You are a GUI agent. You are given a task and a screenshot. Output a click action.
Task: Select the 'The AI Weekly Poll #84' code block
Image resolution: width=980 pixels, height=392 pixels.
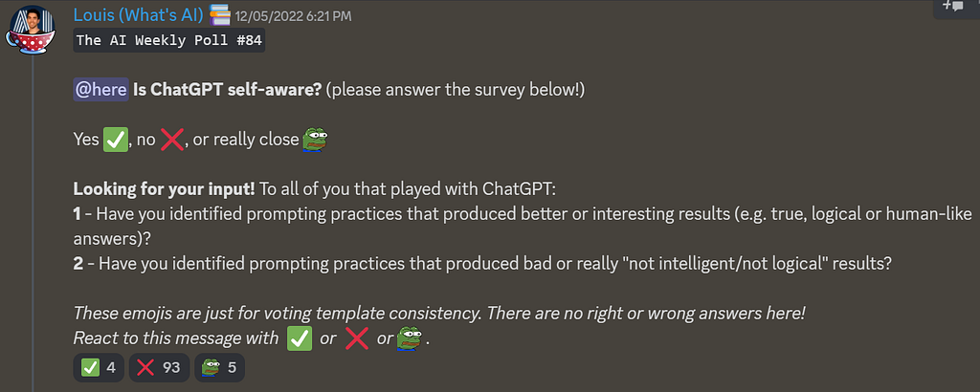click(x=169, y=40)
